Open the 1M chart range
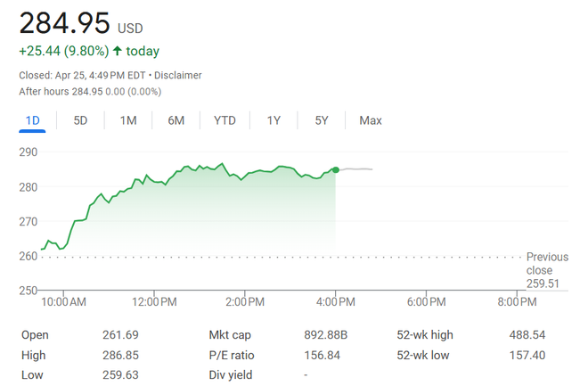Viewport: 588px width, 386px height. coord(128,120)
